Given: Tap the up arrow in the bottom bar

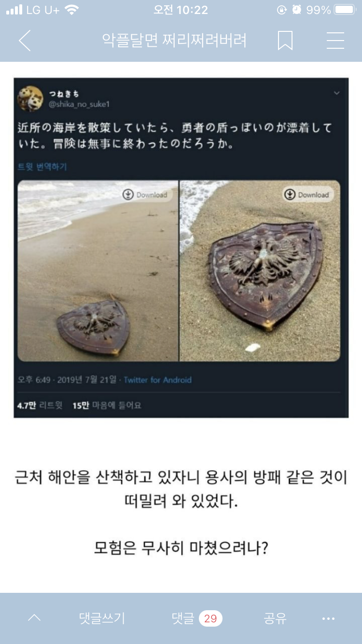Looking at the screenshot, I should (x=34, y=618).
